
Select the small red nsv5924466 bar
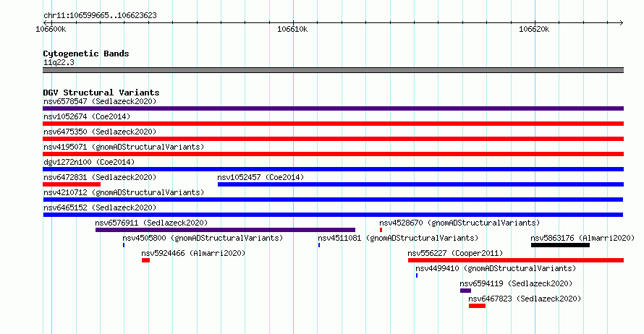pyautogui.click(x=145, y=260)
